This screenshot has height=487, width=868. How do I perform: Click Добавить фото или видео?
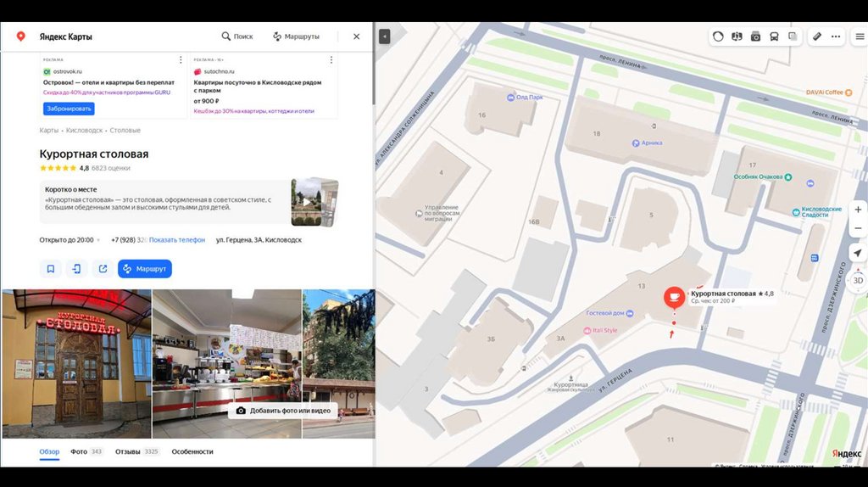click(x=283, y=411)
